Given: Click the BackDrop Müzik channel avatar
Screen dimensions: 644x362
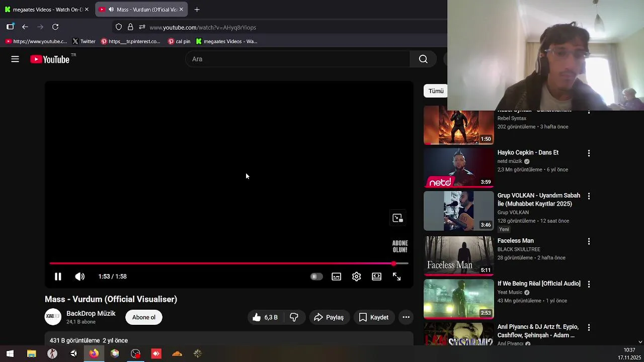Looking at the screenshot, I should point(53,317).
